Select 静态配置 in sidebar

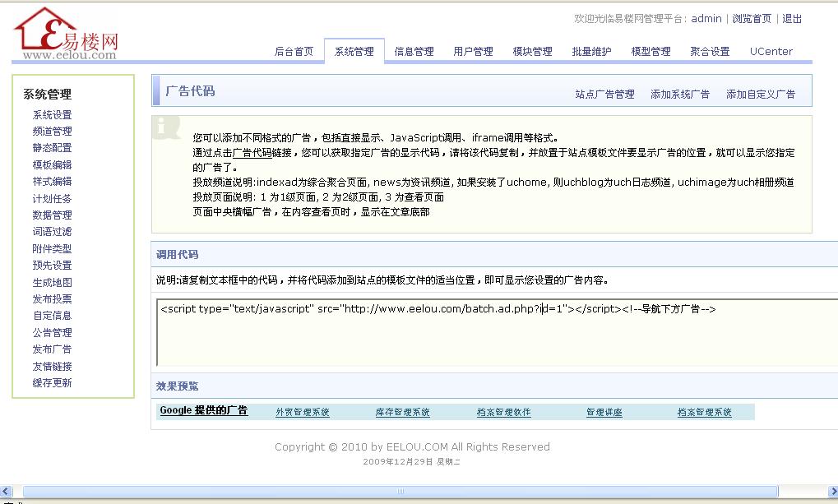click(52, 147)
